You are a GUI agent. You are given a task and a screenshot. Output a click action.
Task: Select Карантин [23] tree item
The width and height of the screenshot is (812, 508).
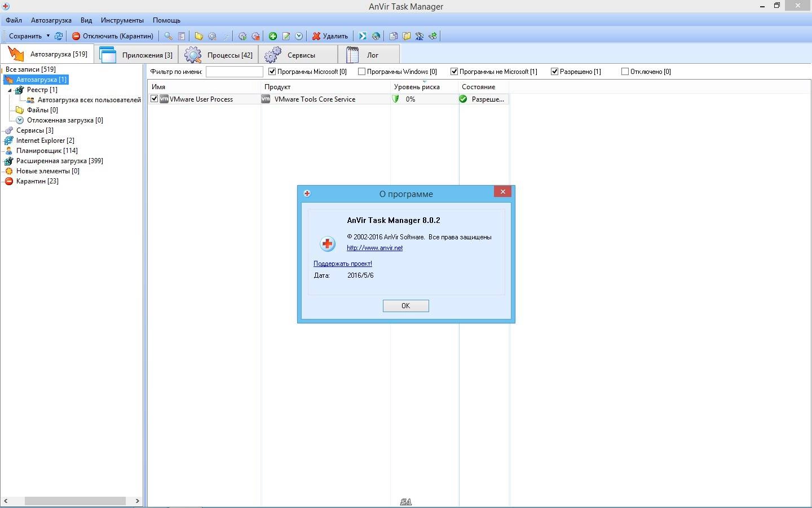[x=37, y=181]
